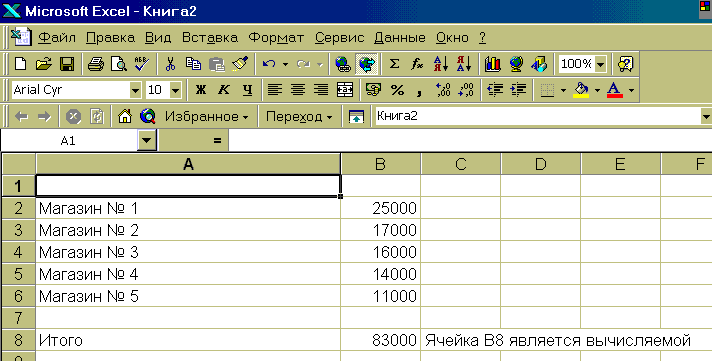Copy selection using the Copy icon

click(193, 64)
